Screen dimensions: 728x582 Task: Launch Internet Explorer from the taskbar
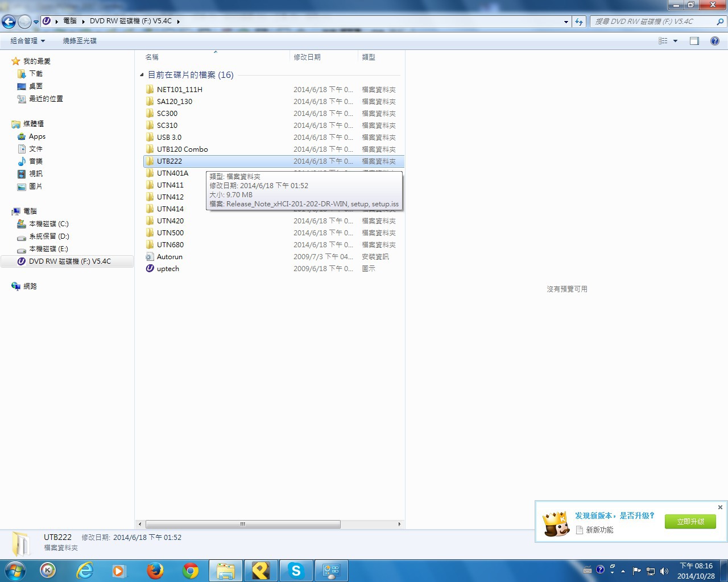coord(85,571)
